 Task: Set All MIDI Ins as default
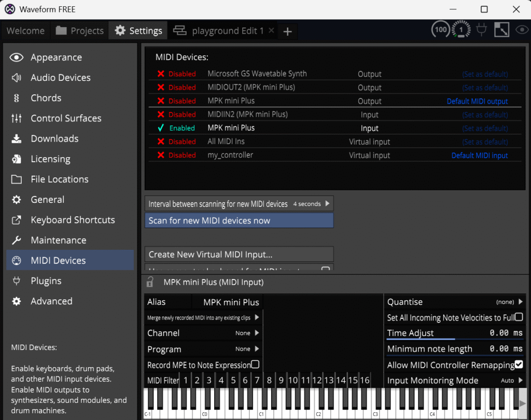click(485, 142)
